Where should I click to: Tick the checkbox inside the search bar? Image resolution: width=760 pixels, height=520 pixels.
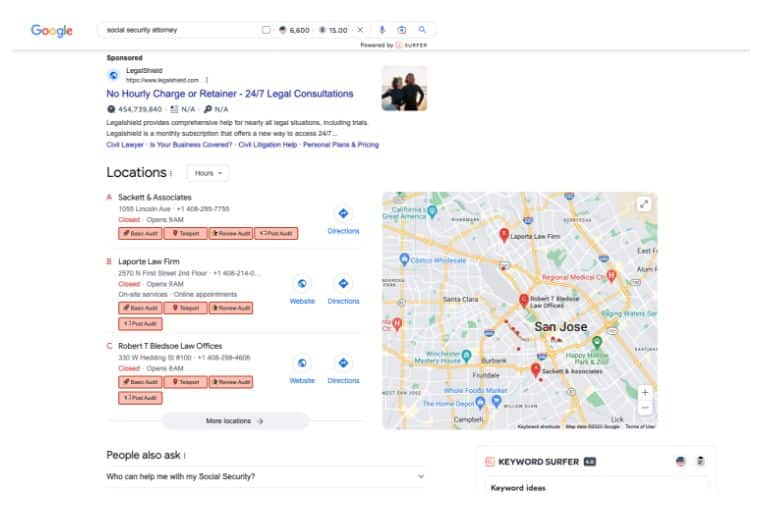(266, 30)
